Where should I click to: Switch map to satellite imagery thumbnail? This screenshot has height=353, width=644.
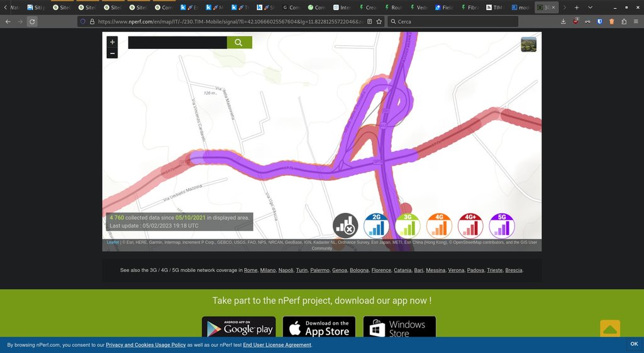tap(528, 45)
